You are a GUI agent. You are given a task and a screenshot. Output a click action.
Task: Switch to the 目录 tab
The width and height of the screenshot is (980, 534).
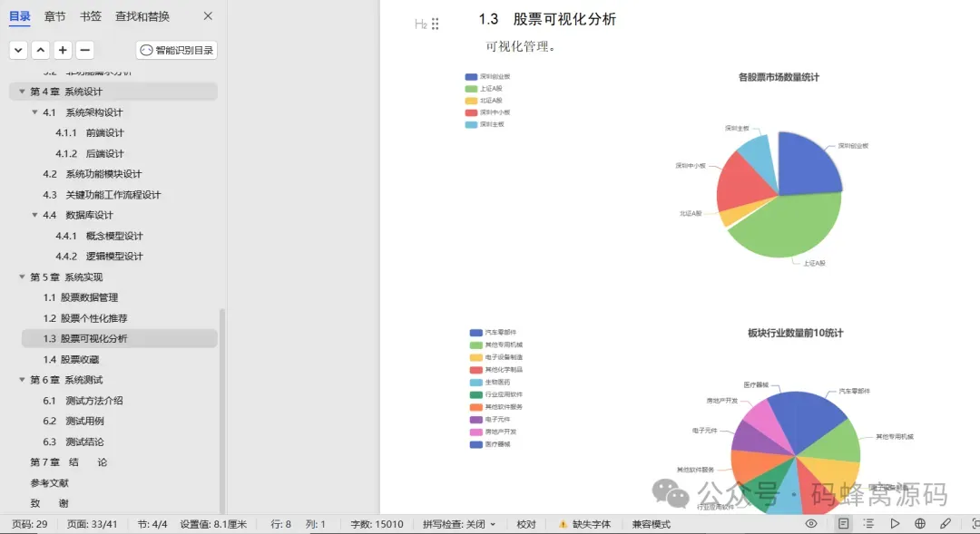[x=19, y=16]
